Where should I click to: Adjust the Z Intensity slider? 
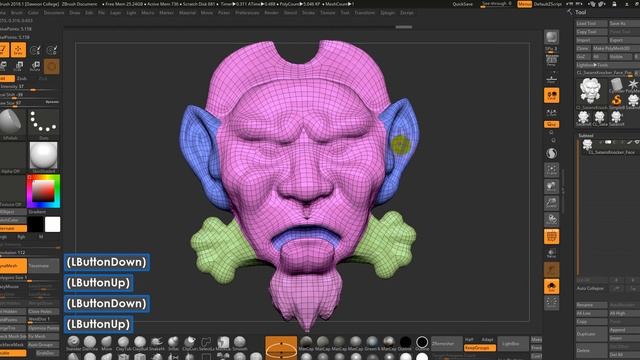29,87
